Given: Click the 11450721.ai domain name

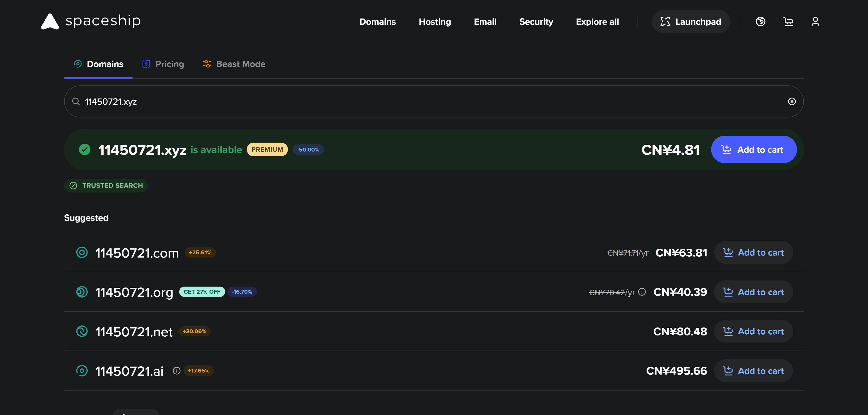Looking at the screenshot, I should click(x=129, y=372).
